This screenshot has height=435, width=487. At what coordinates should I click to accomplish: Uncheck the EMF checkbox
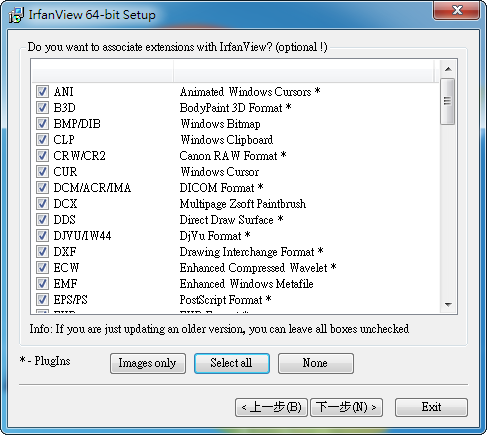42,284
